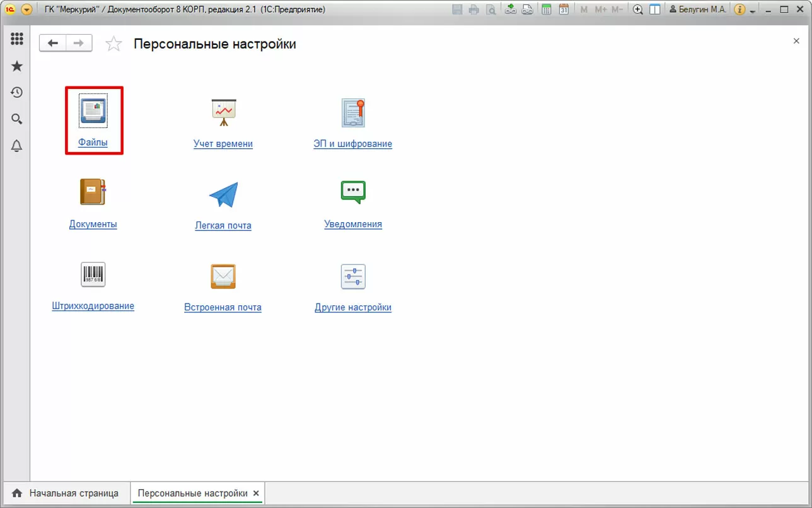Open the Легкая почта link
This screenshot has width=812, height=508.
pyautogui.click(x=223, y=225)
